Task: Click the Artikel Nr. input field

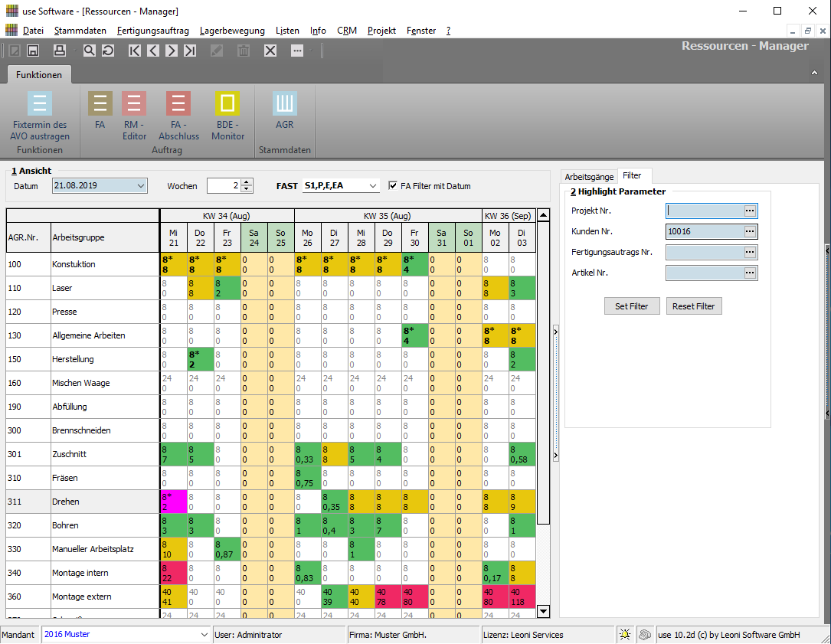Action: [x=705, y=273]
